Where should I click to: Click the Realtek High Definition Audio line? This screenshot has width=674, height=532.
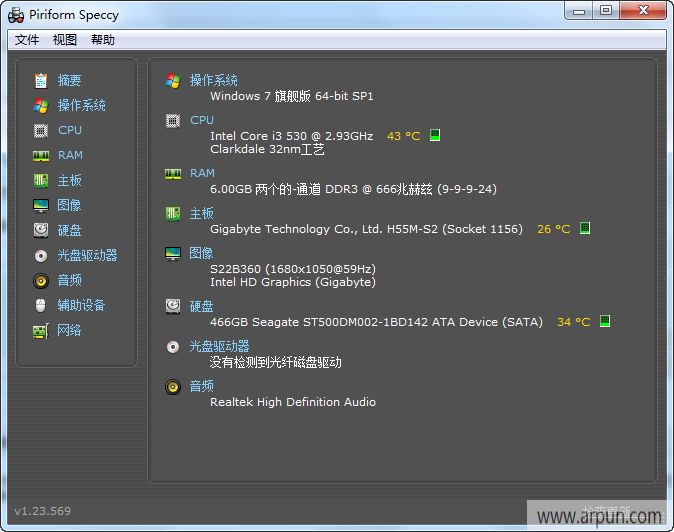(x=293, y=402)
